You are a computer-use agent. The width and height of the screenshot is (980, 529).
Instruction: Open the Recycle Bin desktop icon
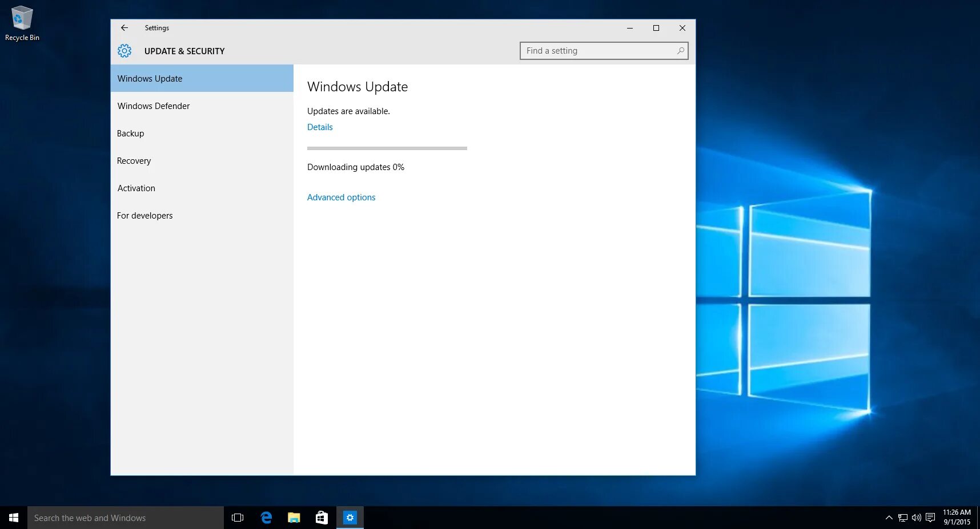point(22,23)
